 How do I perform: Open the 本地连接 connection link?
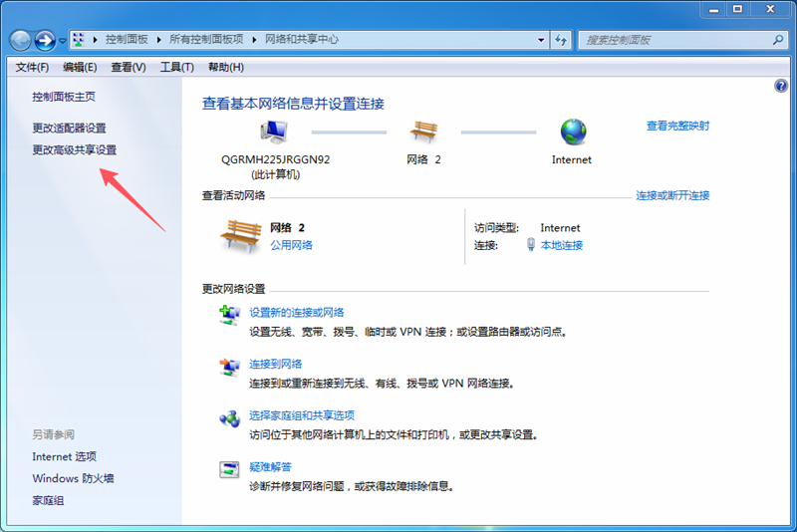[x=561, y=245]
